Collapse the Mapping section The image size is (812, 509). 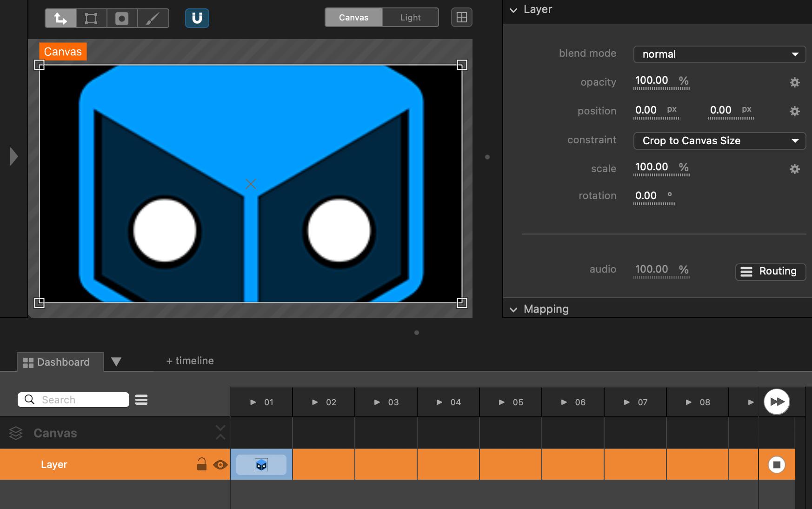click(x=513, y=309)
